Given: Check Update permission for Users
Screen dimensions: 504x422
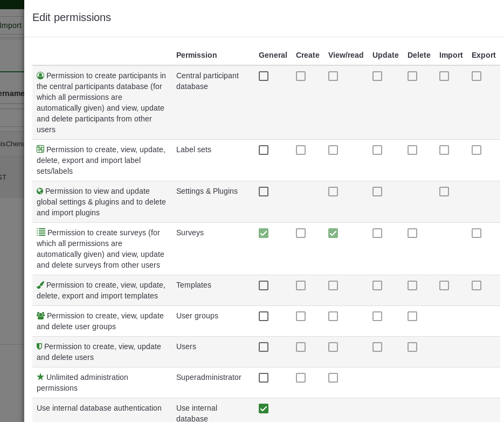Looking at the screenshot, I should (377, 347).
